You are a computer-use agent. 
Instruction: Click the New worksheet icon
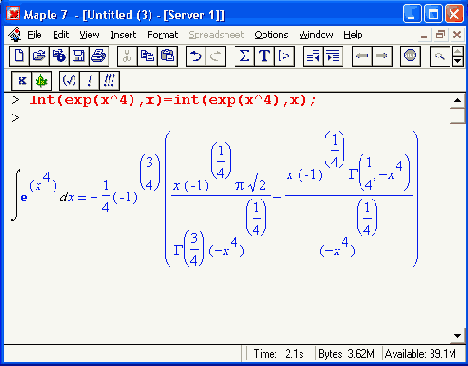(19, 56)
